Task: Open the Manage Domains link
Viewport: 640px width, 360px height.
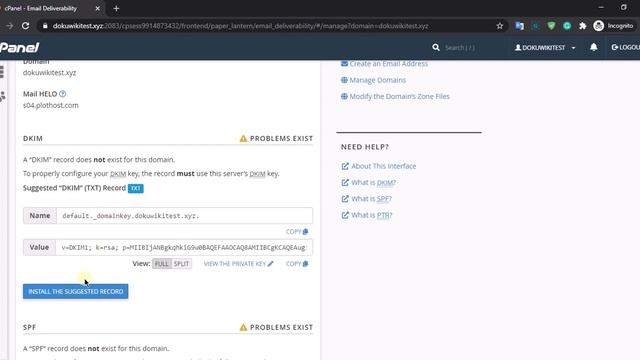Action: coord(373,80)
